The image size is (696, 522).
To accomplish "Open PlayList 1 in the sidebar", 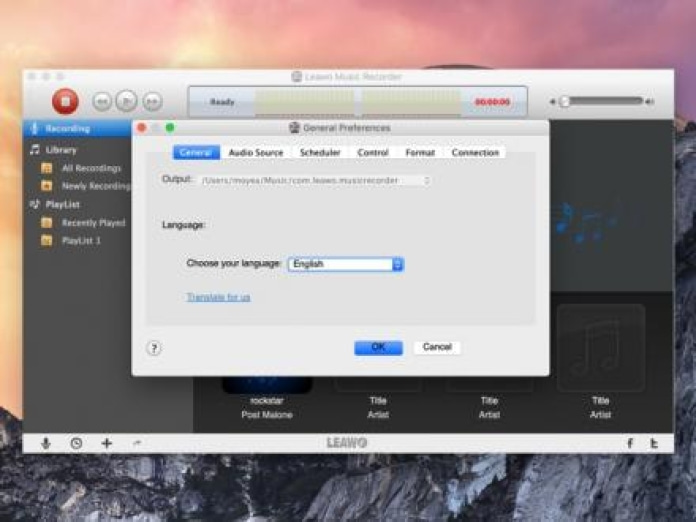I will point(81,241).
